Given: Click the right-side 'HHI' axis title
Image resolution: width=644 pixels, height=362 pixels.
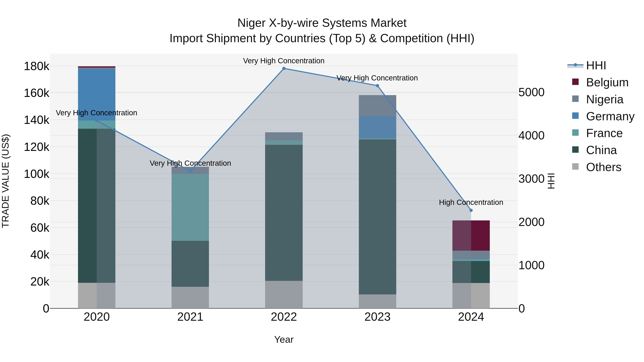Looking at the screenshot, I should coord(551,181).
